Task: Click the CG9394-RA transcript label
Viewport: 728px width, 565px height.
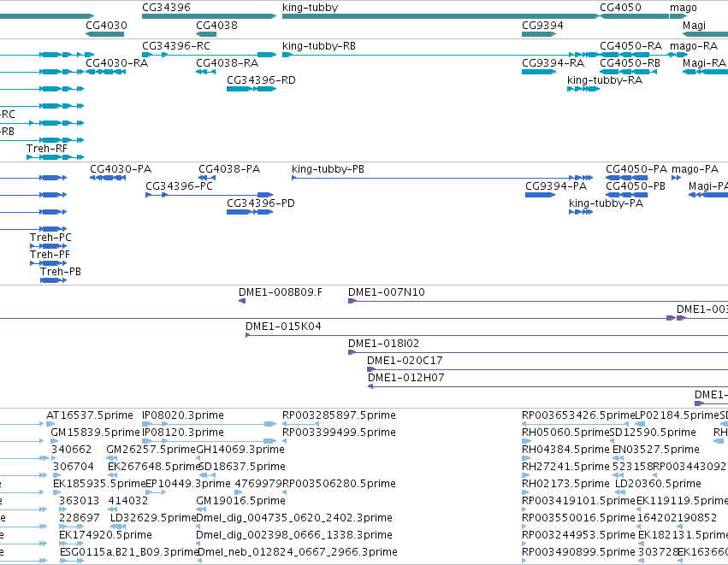Action: 553,63
